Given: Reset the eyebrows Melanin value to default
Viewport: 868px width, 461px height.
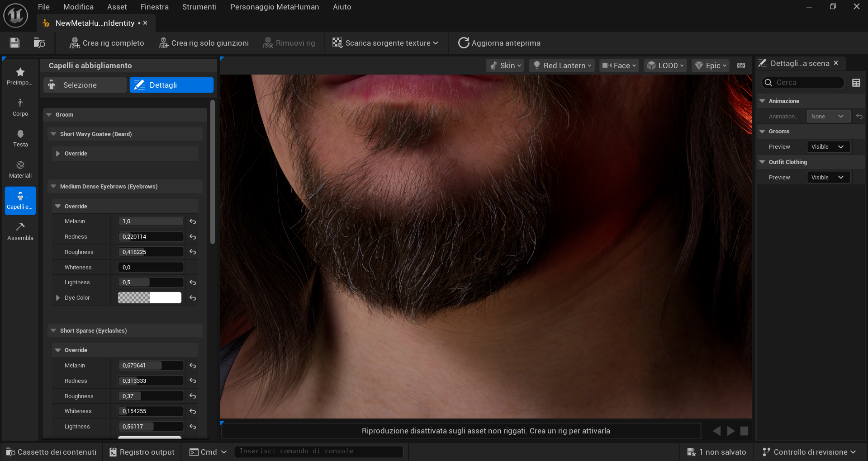Looking at the screenshot, I should pos(193,221).
